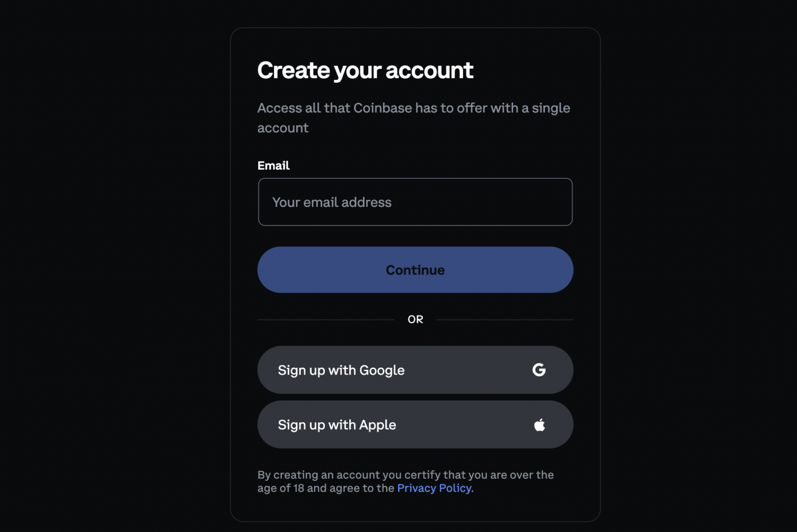The width and height of the screenshot is (797, 532).
Task: Choose Sign up with Apple
Action: point(415,425)
